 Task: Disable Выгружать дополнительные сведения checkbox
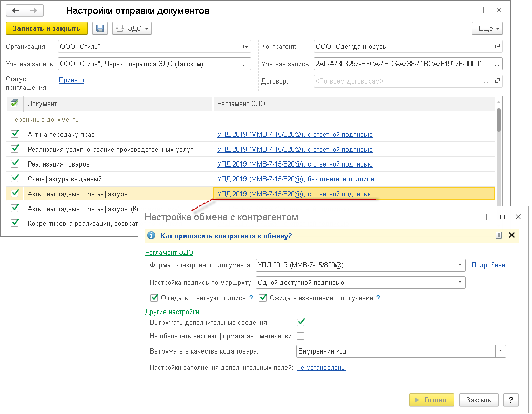click(301, 323)
